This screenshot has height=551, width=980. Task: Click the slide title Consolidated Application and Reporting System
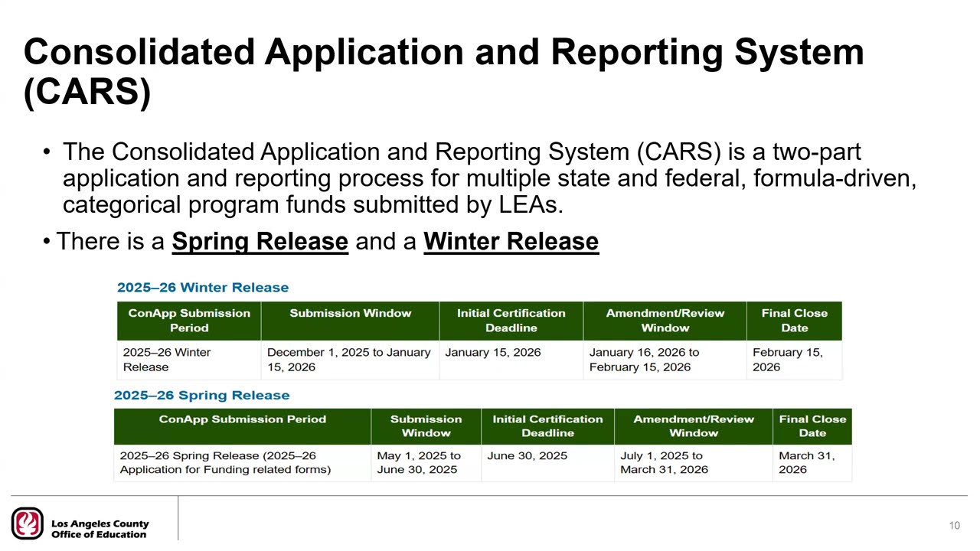coord(444,72)
